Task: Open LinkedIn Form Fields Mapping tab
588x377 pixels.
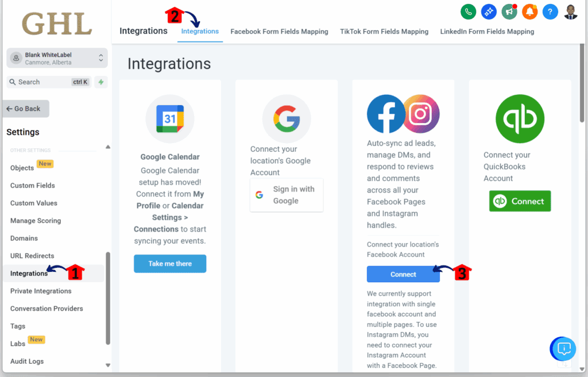Action: point(487,32)
